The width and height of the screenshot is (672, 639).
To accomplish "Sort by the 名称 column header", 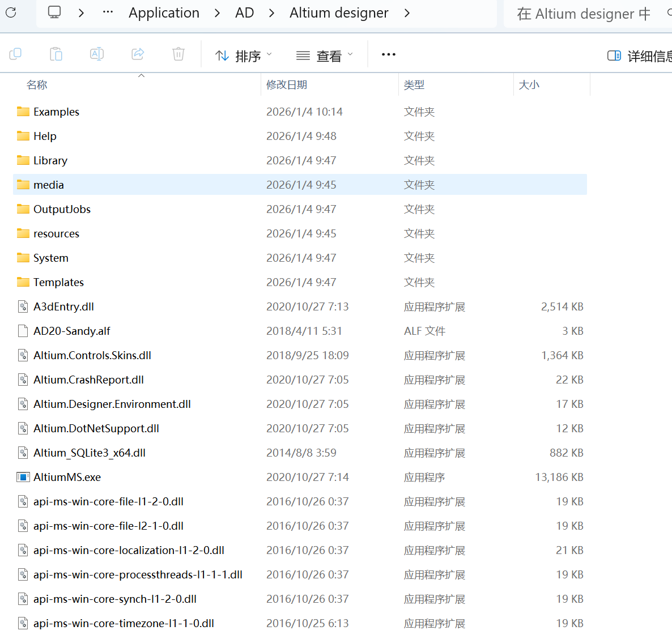I will click(x=37, y=85).
